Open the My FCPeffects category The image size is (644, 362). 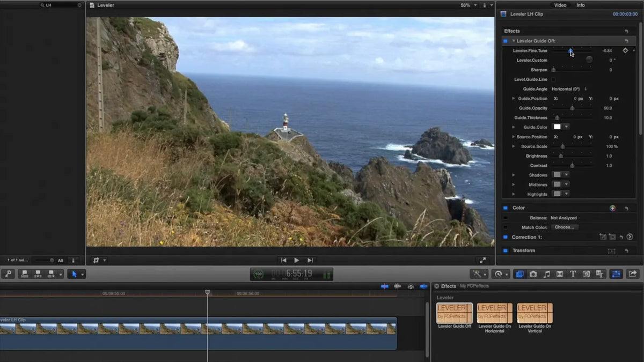[474, 286]
